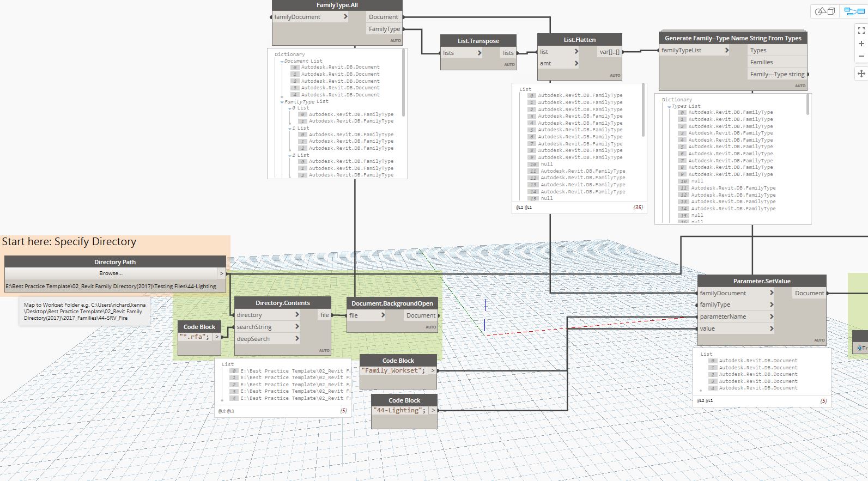This screenshot has height=481, width=868.
Task: Click FamilyType.All FamilyType output port
Action: (x=384, y=29)
